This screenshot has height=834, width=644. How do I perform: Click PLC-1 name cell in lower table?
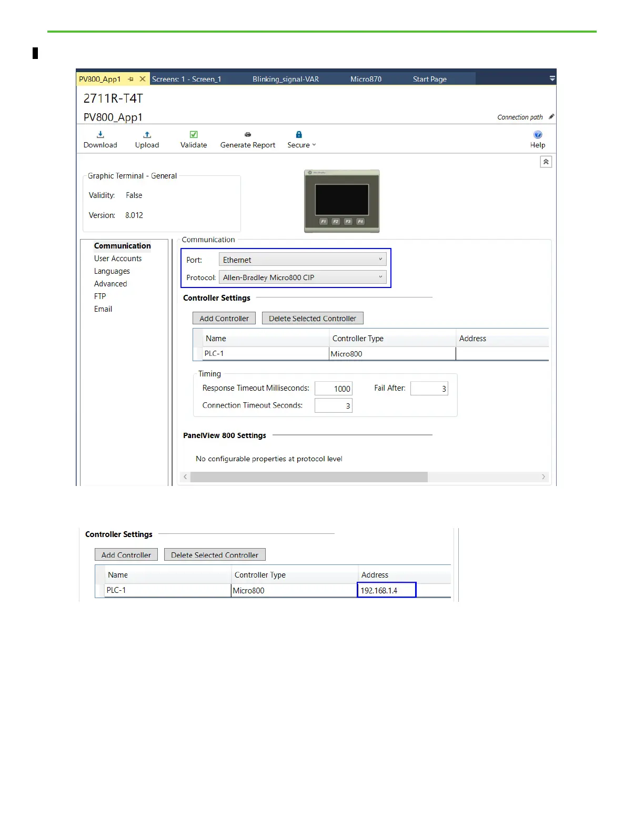click(x=168, y=590)
